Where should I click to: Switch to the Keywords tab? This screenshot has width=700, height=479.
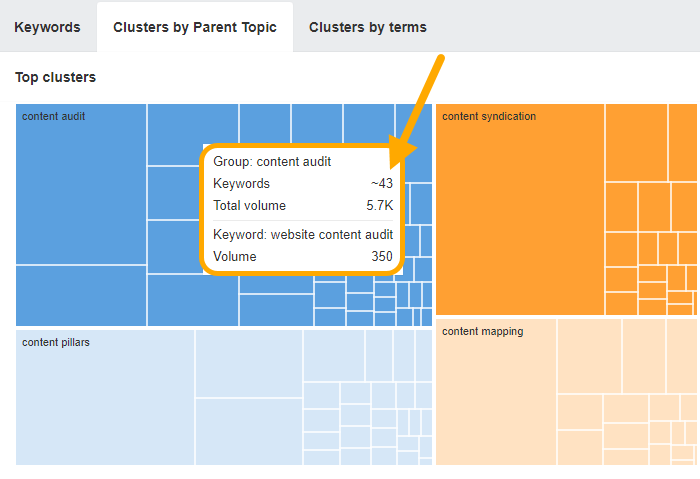pos(47,27)
